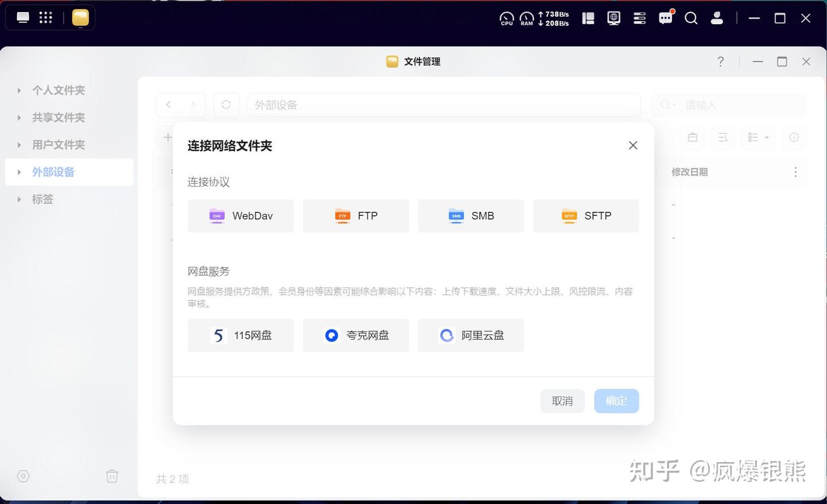Go forward with the navigation forward arrow

[x=193, y=104]
